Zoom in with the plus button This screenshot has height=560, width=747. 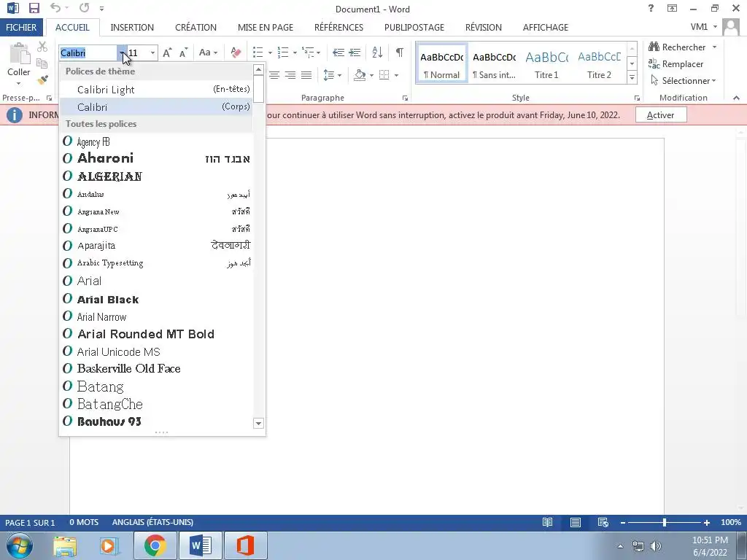click(707, 522)
